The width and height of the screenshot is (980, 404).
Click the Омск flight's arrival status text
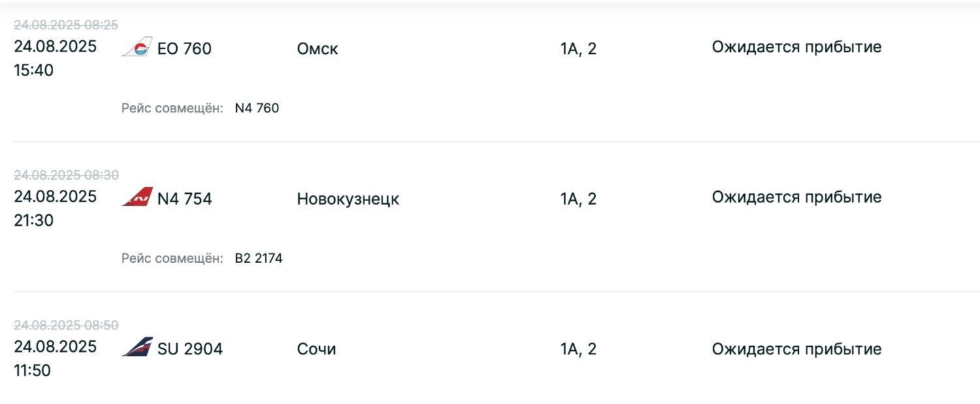click(796, 47)
